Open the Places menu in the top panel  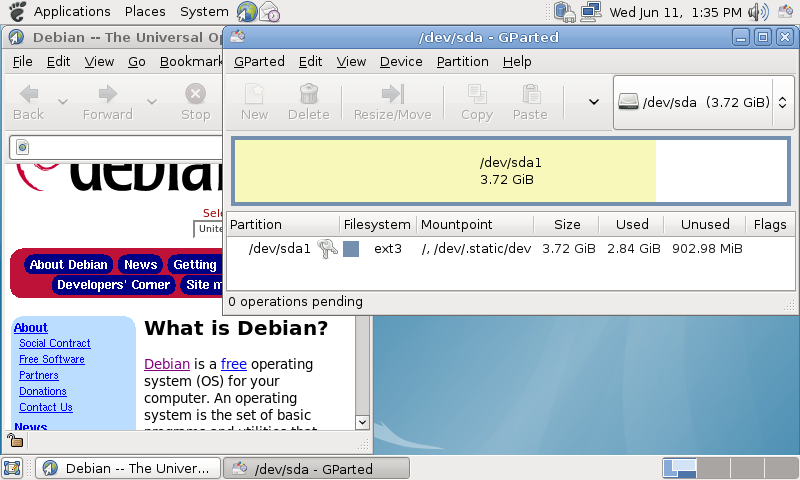145,11
